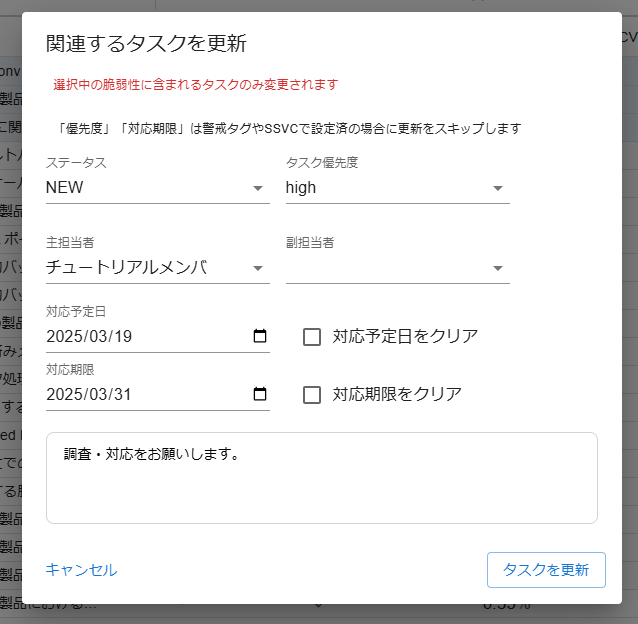Click the red notice 選択中の脆弱性に含まれるタスクのみ変更されます
This screenshot has width=638, height=624.
(196, 85)
